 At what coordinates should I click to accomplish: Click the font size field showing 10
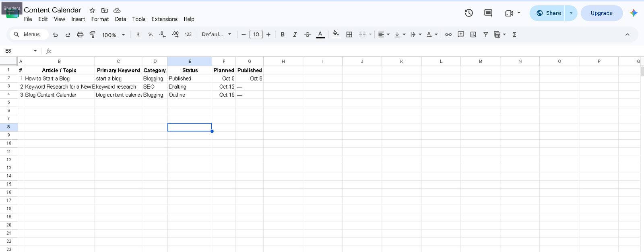[256, 35]
